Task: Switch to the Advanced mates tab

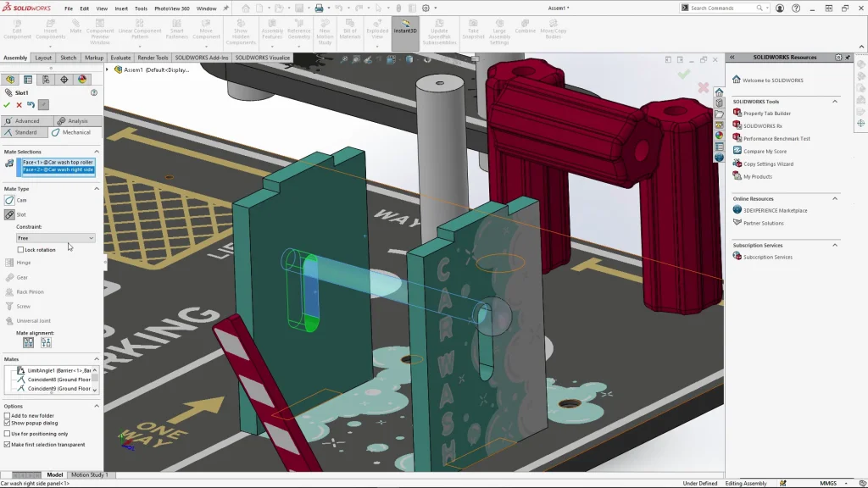Action: 27,121
